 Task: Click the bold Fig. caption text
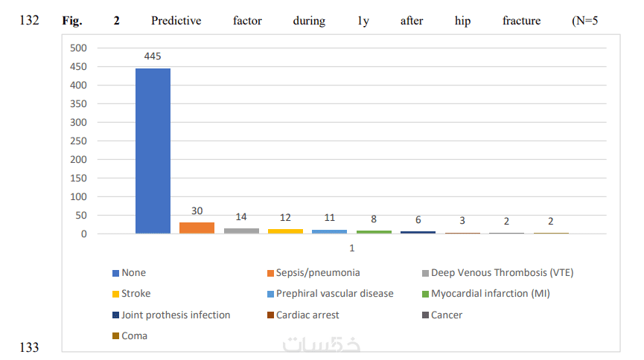(72, 21)
